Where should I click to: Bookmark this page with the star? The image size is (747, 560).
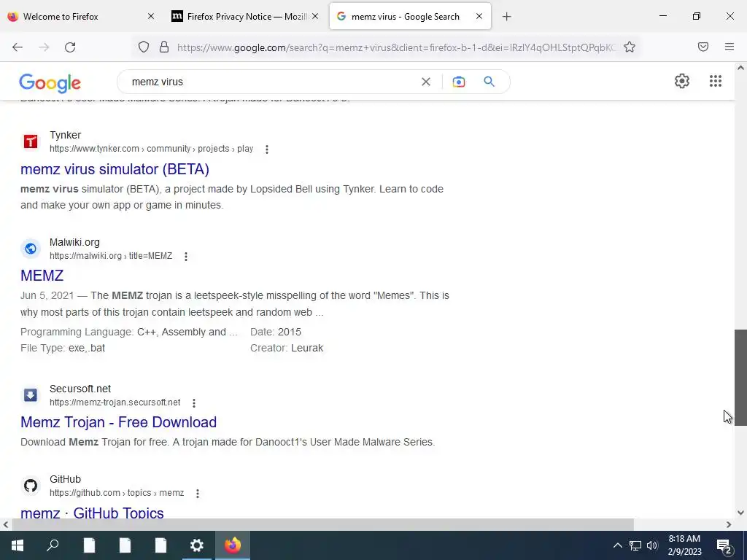click(x=630, y=47)
